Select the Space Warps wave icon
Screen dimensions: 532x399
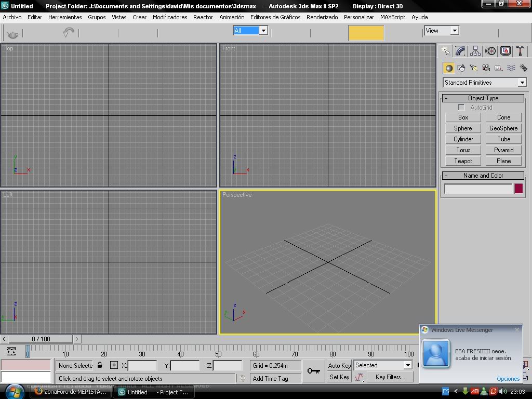tap(511, 68)
